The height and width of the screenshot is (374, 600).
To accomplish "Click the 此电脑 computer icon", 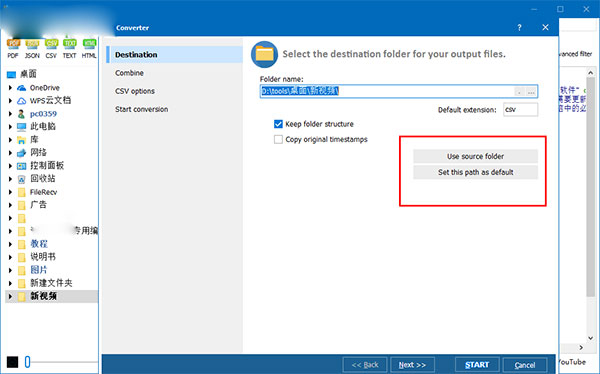I will [x=21, y=126].
